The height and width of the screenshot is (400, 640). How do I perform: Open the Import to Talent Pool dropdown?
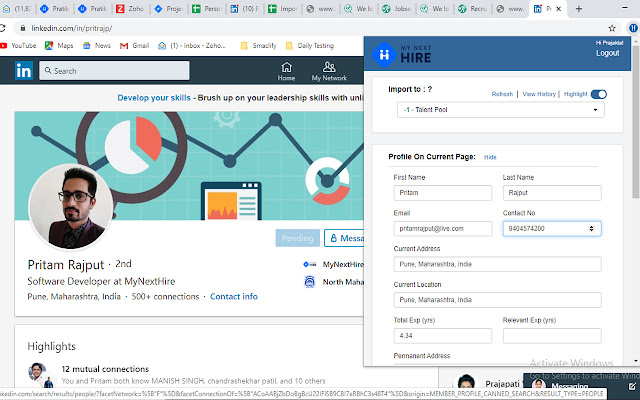coord(500,110)
